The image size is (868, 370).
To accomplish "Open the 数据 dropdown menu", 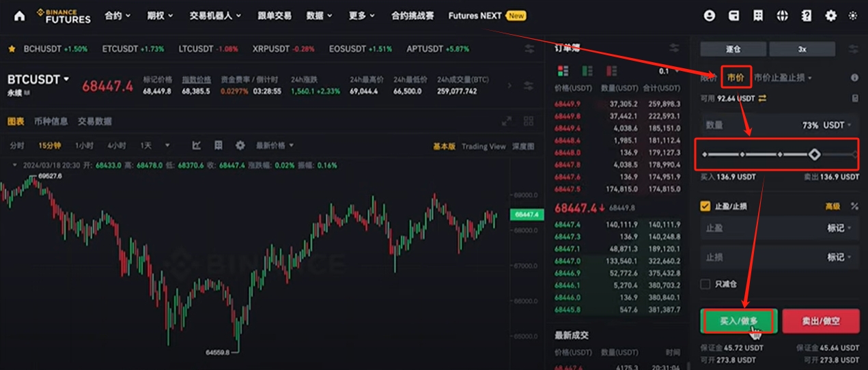I will (x=320, y=16).
